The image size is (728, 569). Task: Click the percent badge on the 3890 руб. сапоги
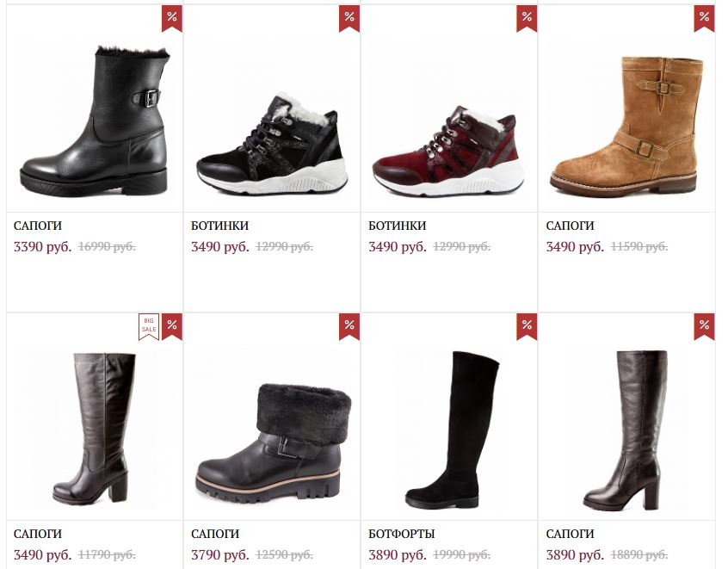[x=704, y=326]
